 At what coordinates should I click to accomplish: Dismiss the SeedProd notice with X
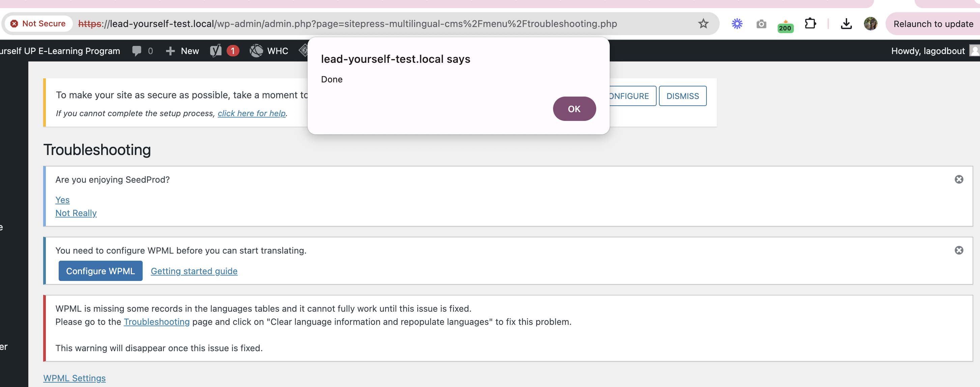pyautogui.click(x=959, y=179)
